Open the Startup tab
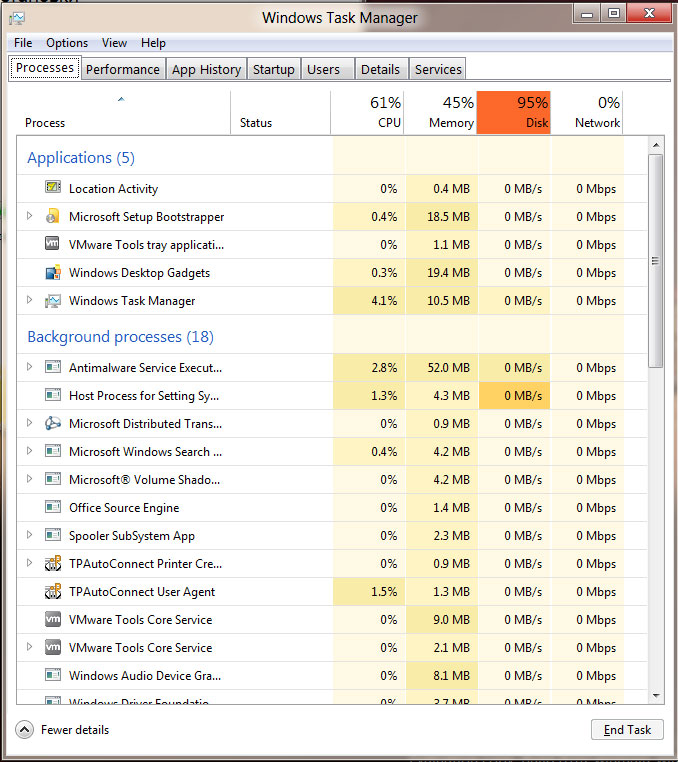Screen dimensions: 678x762 tap(273, 69)
